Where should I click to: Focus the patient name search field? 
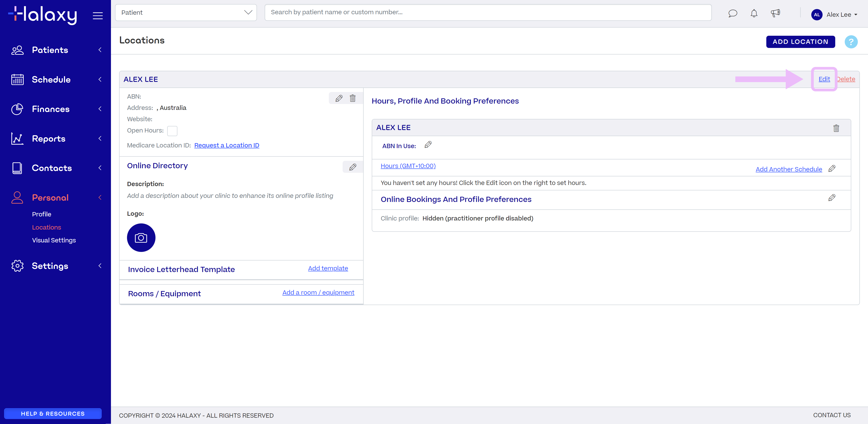coord(488,12)
